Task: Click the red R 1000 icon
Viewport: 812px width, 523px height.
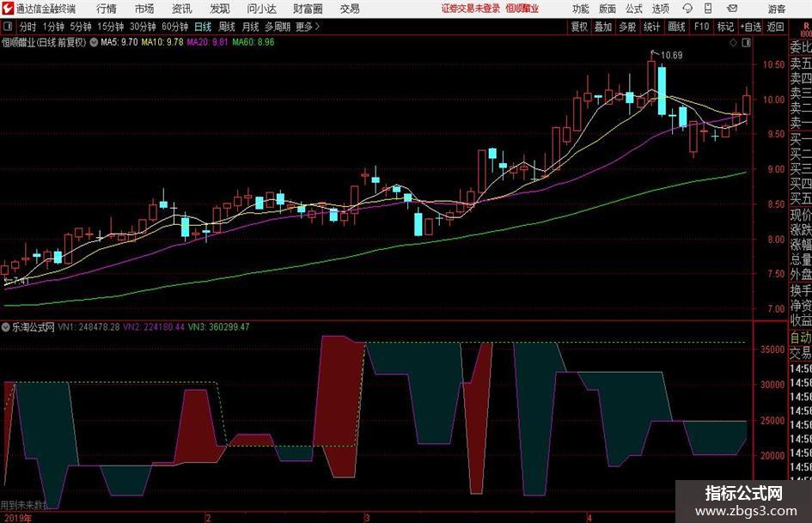Action: [806, 29]
